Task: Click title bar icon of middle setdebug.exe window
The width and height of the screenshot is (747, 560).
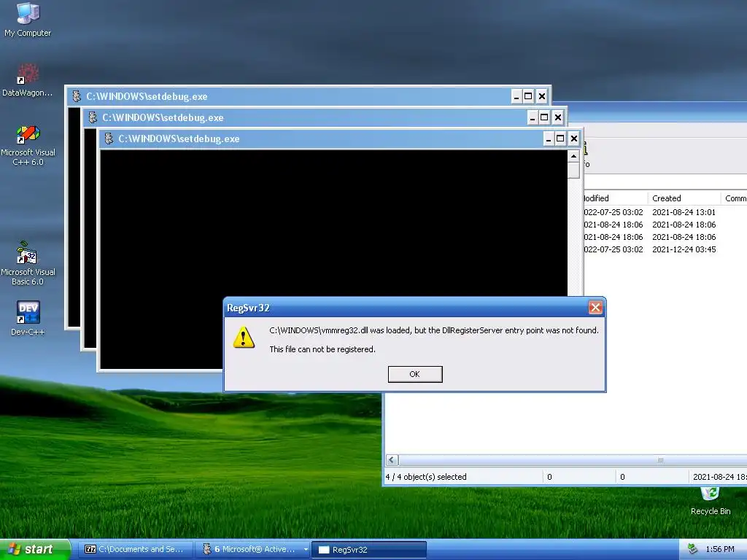Action: tap(93, 117)
